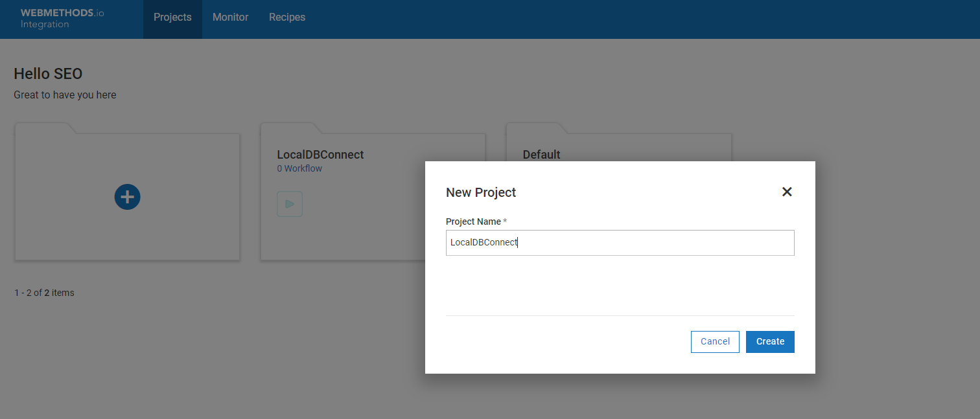
Task: Click the '1 - 2 of 2 items' counter
Action: point(44,293)
